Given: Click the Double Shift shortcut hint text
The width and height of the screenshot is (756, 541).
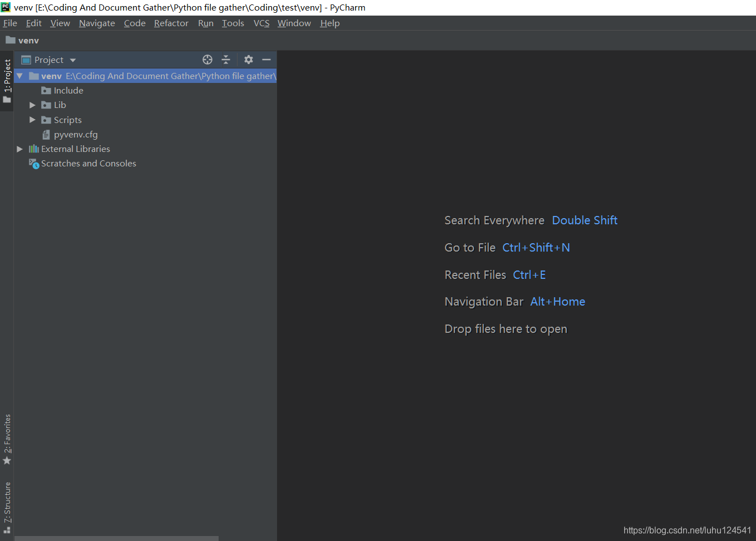Looking at the screenshot, I should tap(585, 220).
